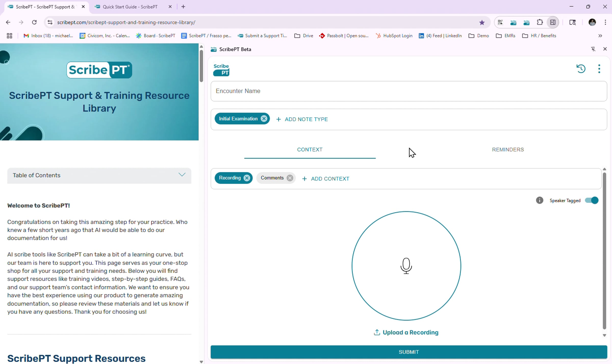Open the HR / Benefits bookmarks folder

coord(539,36)
